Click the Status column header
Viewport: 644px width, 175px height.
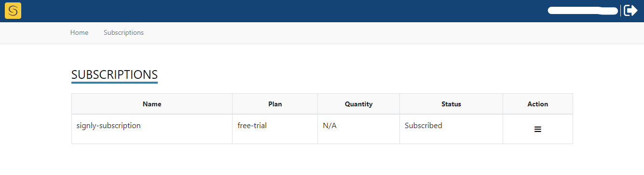(451, 104)
